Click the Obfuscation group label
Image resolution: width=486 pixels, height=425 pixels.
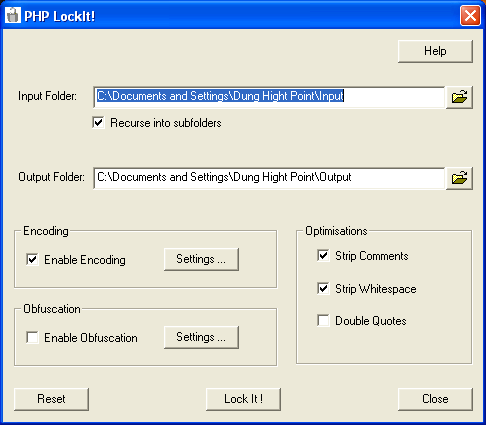[x=52, y=309]
